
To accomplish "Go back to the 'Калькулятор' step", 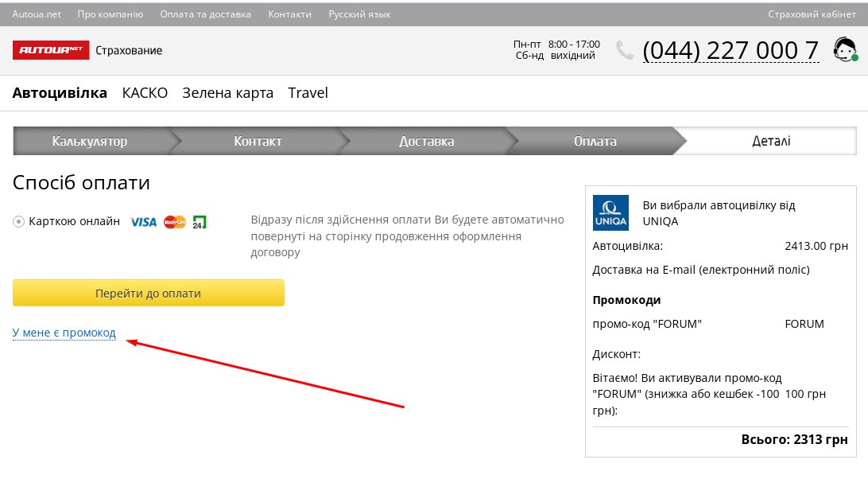I will tap(90, 142).
